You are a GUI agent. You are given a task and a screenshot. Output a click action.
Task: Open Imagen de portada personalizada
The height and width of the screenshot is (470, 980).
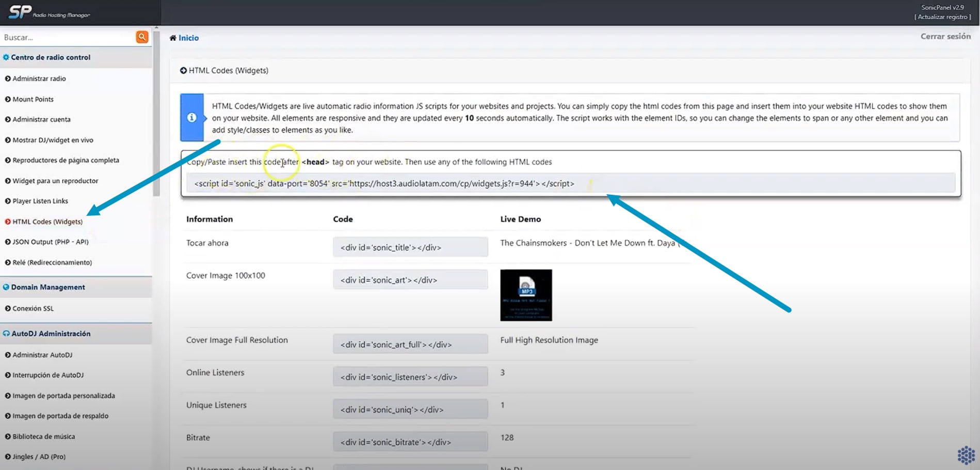point(63,396)
